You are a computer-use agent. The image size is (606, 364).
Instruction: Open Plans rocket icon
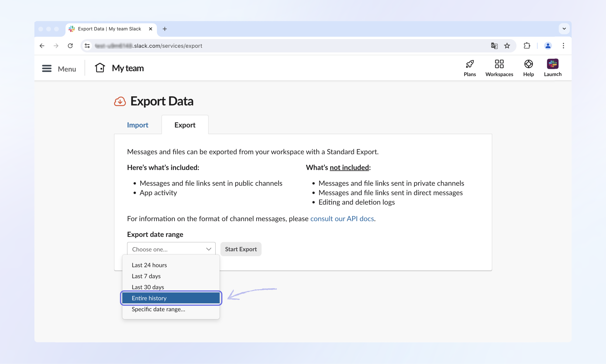pyautogui.click(x=469, y=64)
